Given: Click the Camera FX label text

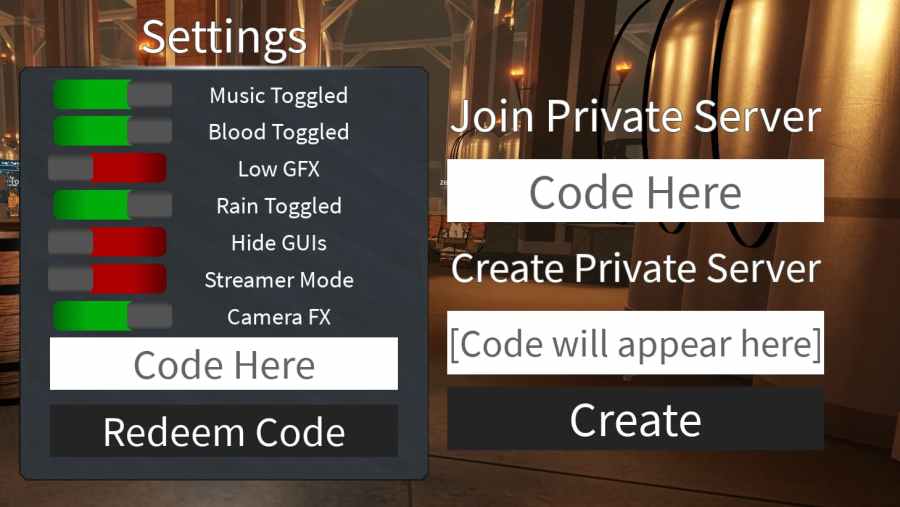Looking at the screenshot, I should pos(279,317).
